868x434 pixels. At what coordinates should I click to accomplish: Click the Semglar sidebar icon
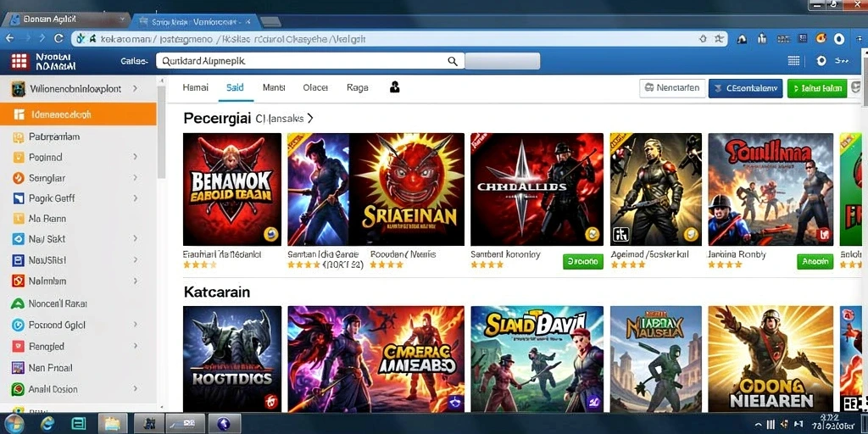coord(19,178)
